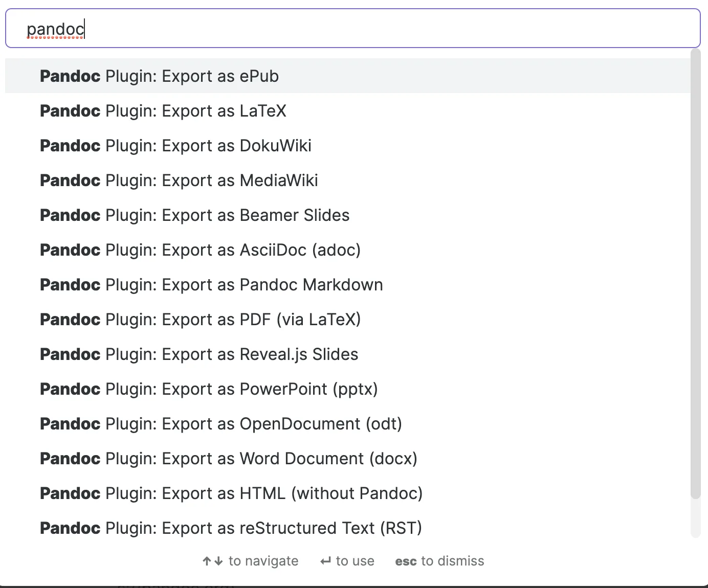
Task: Export as Word Document (docx)
Action: pos(229,459)
